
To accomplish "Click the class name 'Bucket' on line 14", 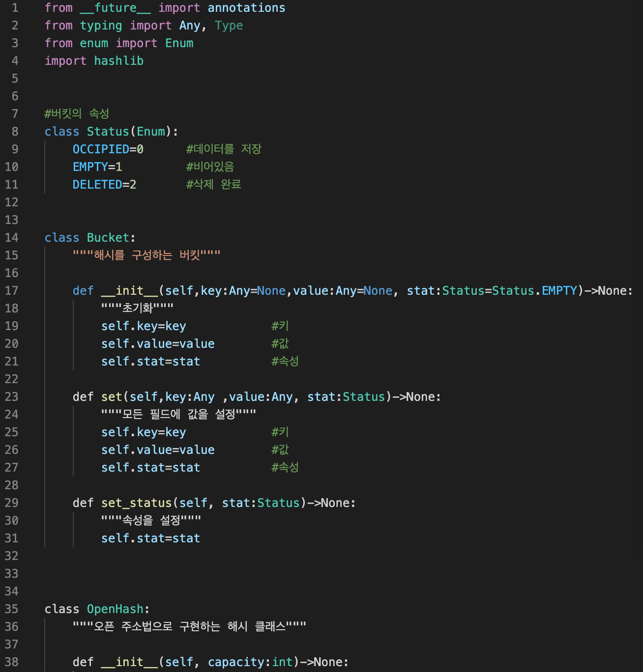I will click(x=108, y=238).
